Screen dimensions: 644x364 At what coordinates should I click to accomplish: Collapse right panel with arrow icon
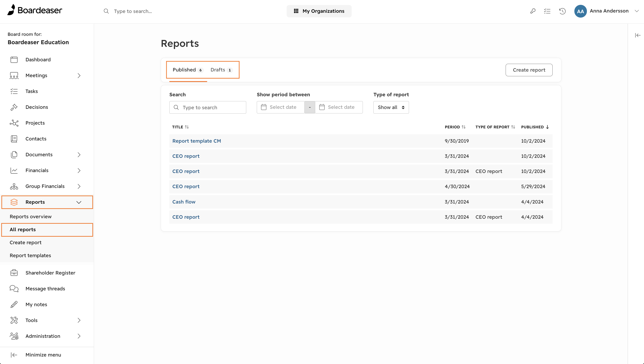pyautogui.click(x=638, y=35)
